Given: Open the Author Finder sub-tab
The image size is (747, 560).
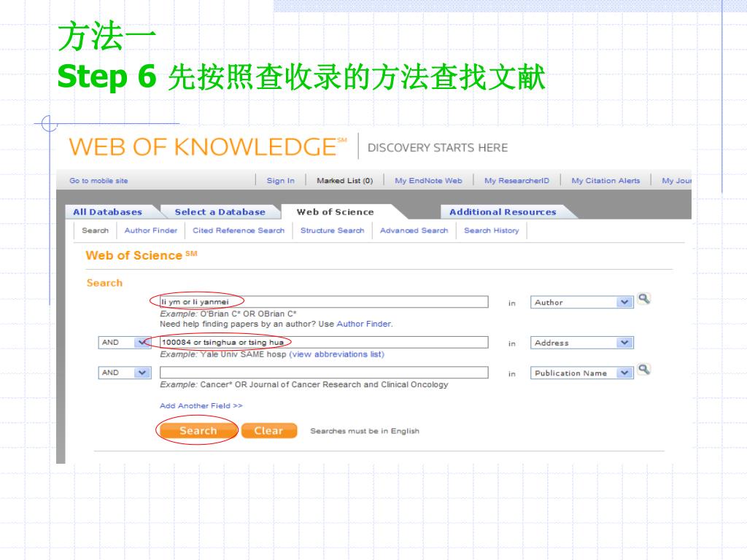Looking at the screenshot, I should 150,230.
